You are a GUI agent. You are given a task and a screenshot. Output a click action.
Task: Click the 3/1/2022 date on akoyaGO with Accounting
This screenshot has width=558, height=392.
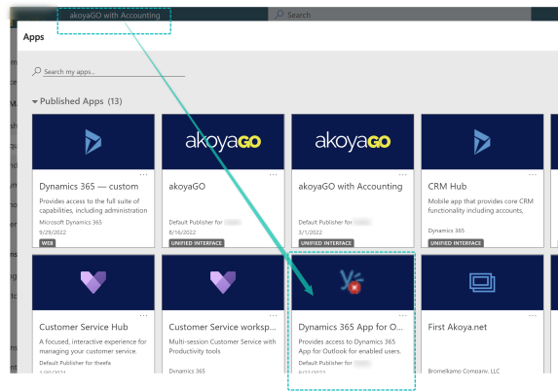coord(311,232)
